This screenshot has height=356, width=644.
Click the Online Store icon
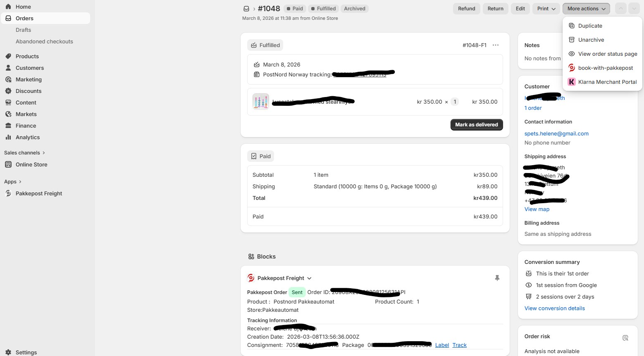pyautogui.click(x=8, y=164)
